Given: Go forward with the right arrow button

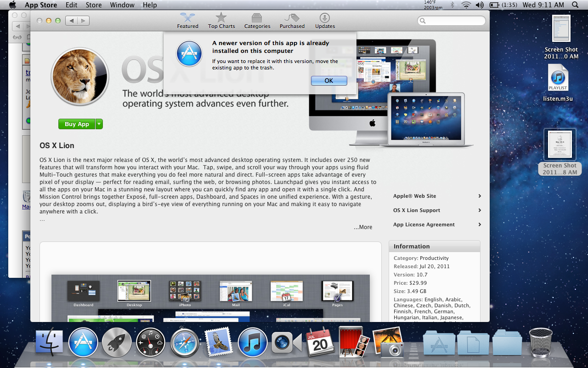Looking at the screenshot, I should pyautogui.click(x=83, y=21).
